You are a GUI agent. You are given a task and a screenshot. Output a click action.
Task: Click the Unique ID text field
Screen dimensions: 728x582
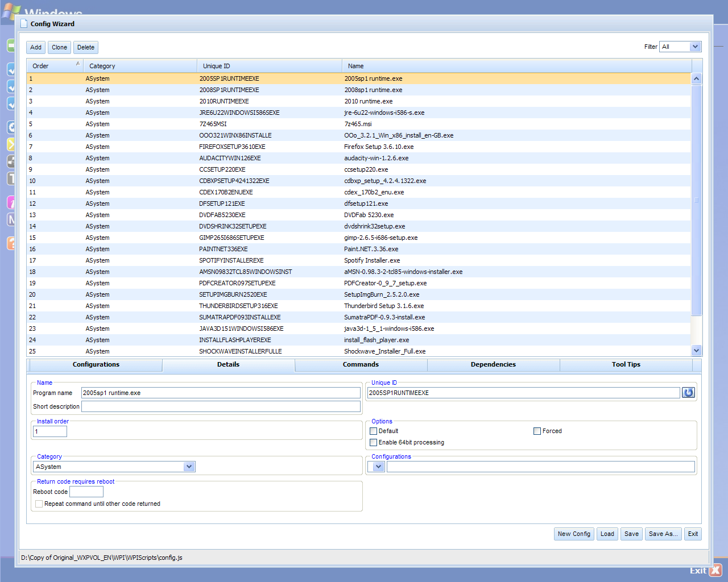tap(524, 393)
